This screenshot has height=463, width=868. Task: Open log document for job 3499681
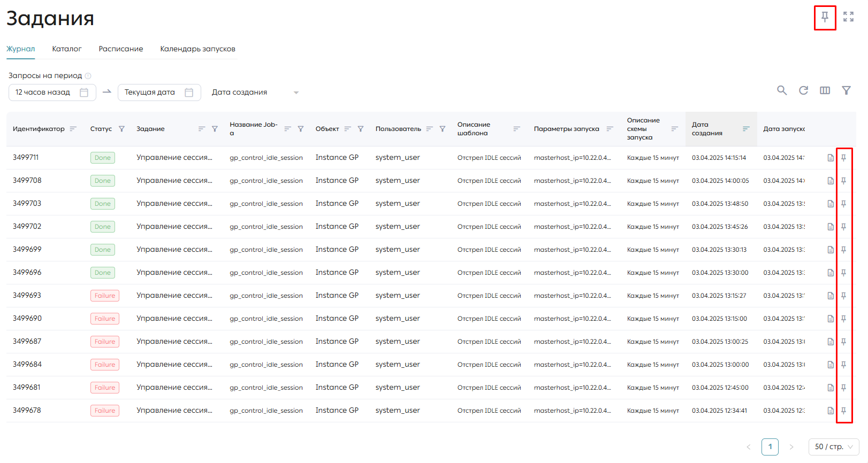click(x=831, y=388)
